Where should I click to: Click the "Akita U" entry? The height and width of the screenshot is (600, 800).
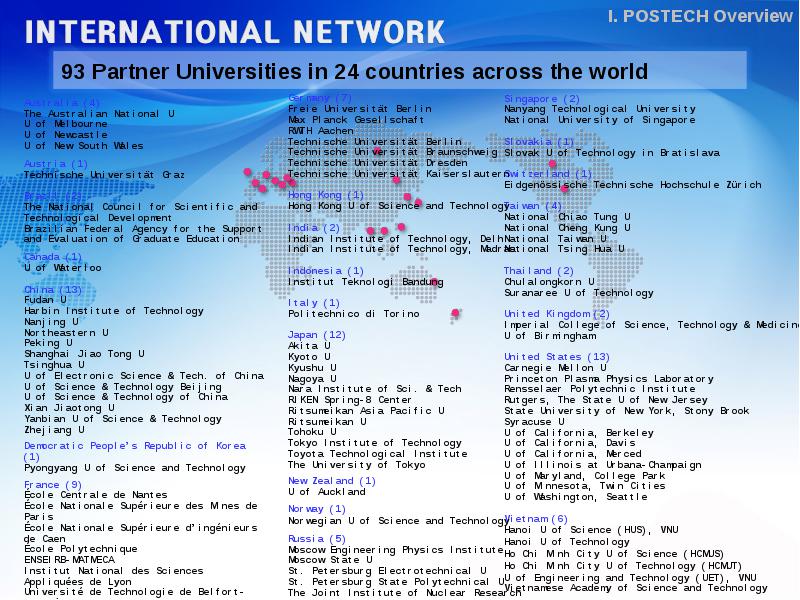[x=309, y=345]
